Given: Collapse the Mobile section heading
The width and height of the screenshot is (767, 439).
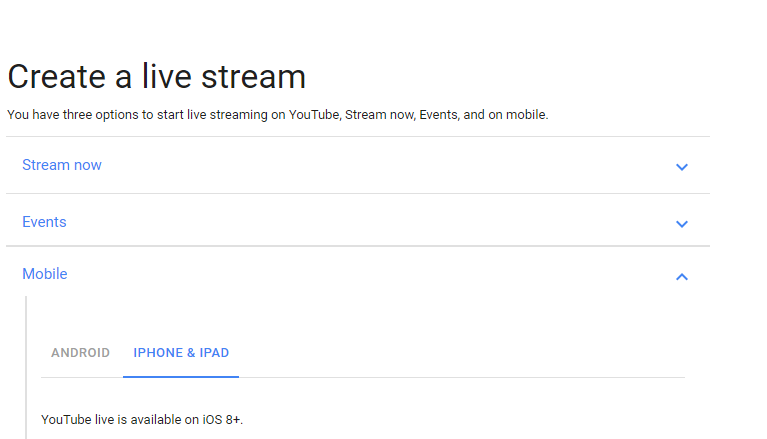Looking at the screenshot, I should click(45, 274).
